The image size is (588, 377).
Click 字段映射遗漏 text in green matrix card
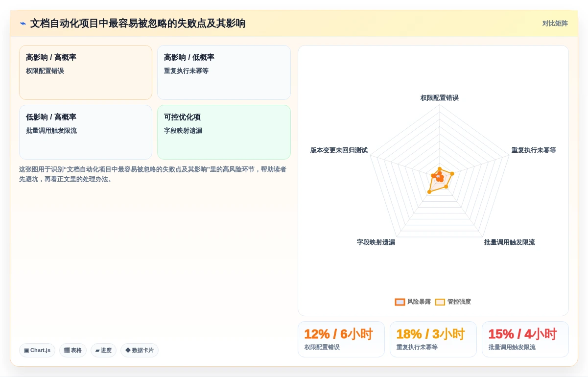[183, 131]
